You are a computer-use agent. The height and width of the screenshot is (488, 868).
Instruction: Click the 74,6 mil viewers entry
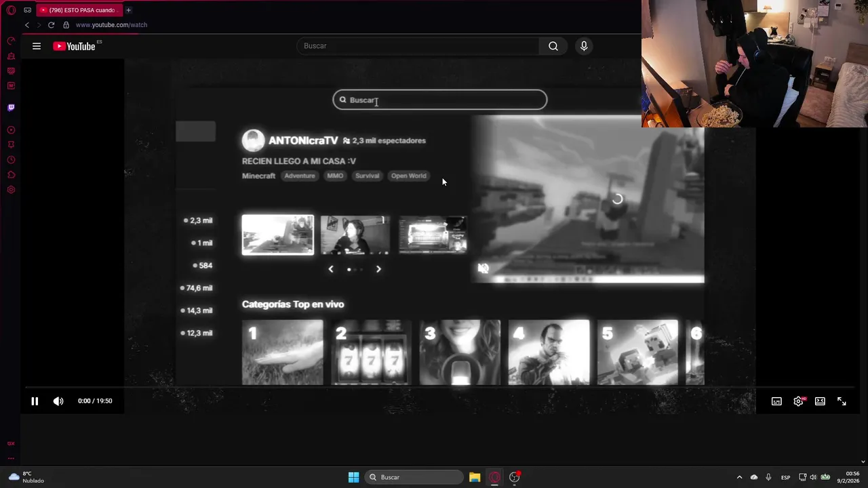[x=196, y=288]
